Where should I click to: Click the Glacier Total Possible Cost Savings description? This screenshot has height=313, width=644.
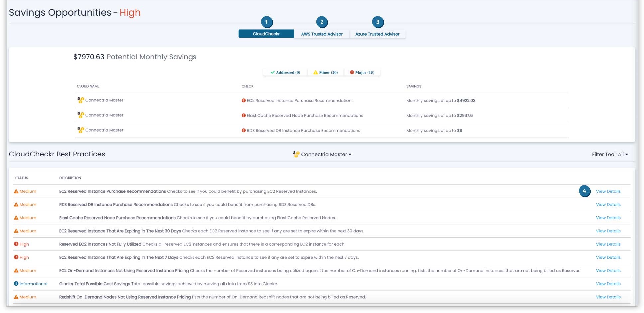point(168,284)
